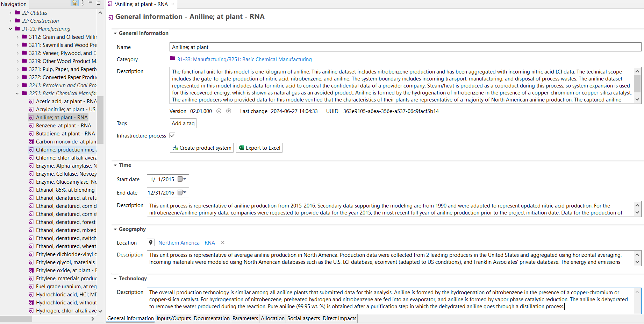Remove Northern America location with X
Image resolution: width=644 pixels, height=324 pixels.
pos(223,242)
